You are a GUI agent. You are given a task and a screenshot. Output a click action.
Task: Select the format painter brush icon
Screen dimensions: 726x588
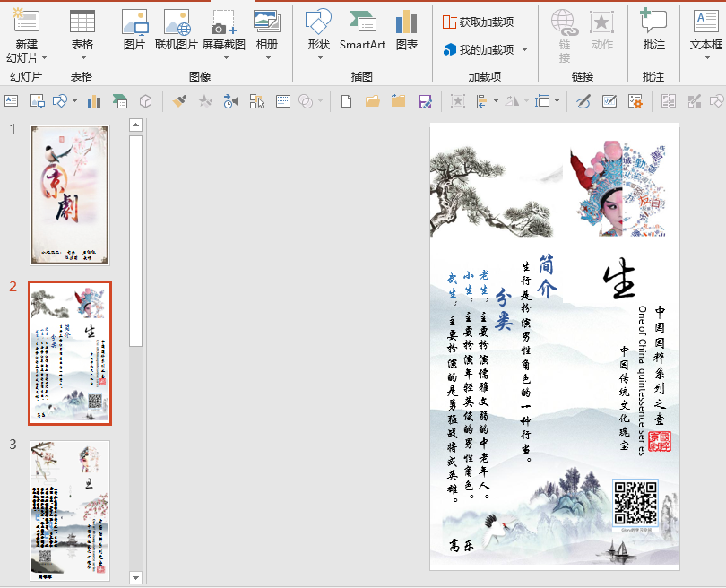(179, 101)
